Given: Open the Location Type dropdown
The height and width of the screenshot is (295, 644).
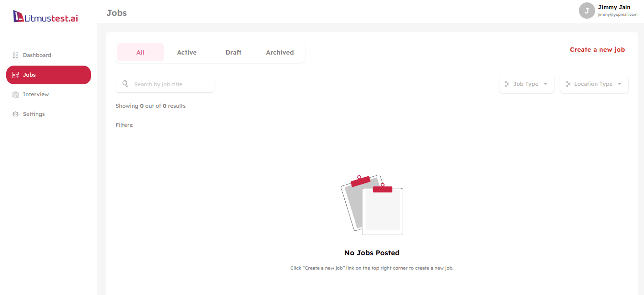Looking at the screenshot, I should 594,84.
